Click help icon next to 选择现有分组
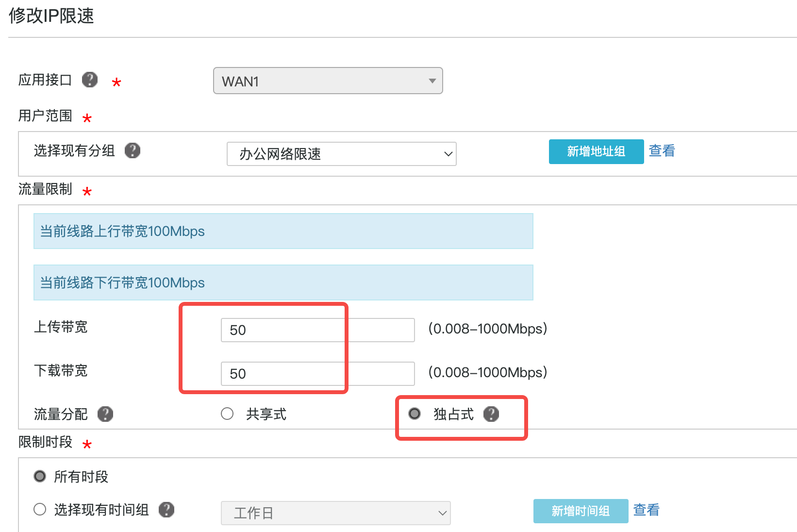 pos(133,150)
